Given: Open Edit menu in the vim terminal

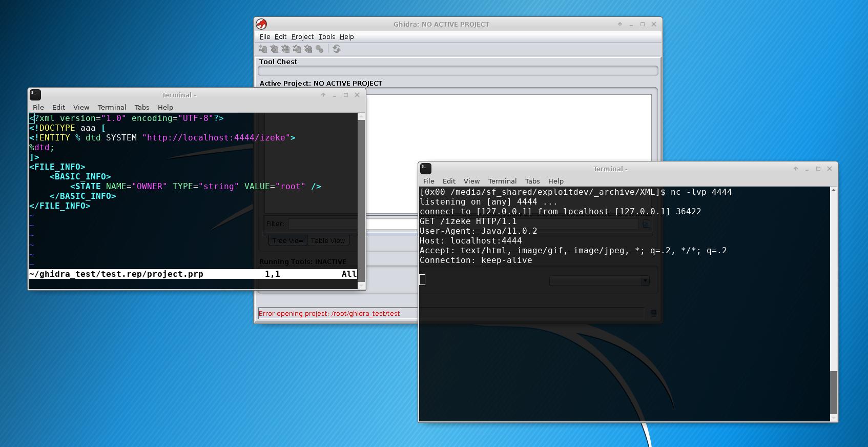Looking at the screenshot, I should point(58,107).
